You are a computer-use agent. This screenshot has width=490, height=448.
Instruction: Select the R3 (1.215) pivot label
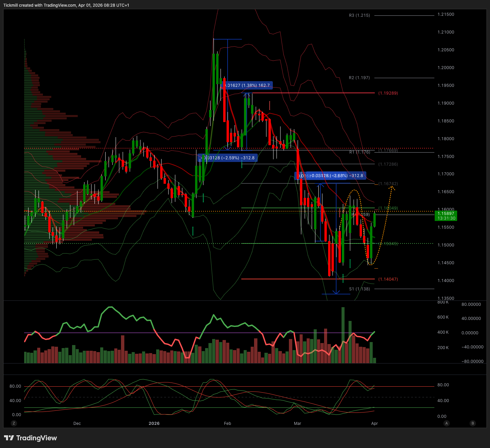coord(359,15)
